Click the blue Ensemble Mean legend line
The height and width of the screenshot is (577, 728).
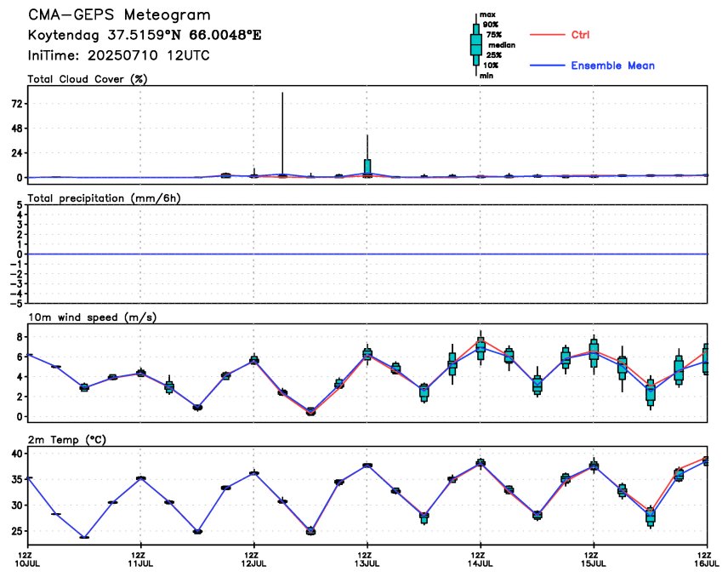click(x=548, y=66)
